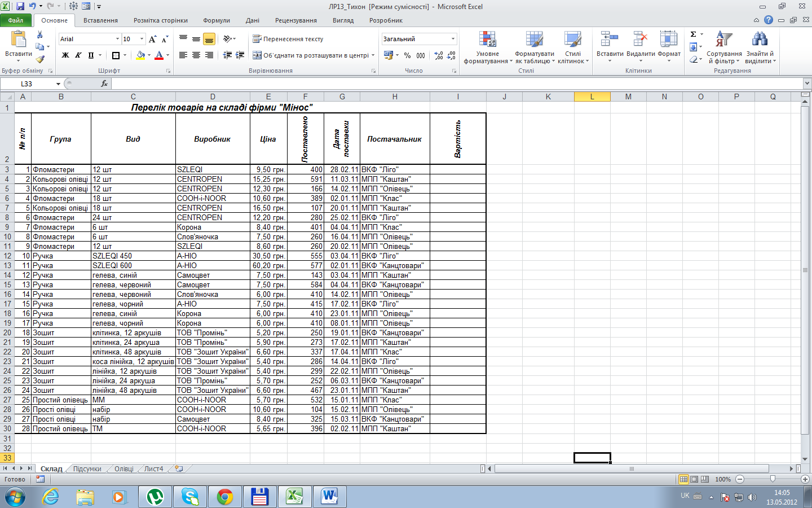Open the Олівці worksheet tab
The width and height of the screenshot is (812, 508).
[x=124, y=469]
